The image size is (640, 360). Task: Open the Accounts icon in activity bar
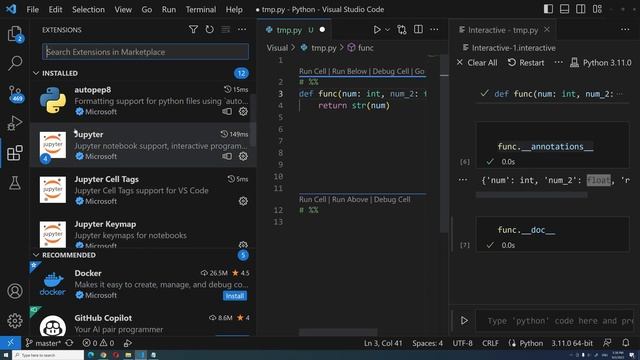coord(15,291)
